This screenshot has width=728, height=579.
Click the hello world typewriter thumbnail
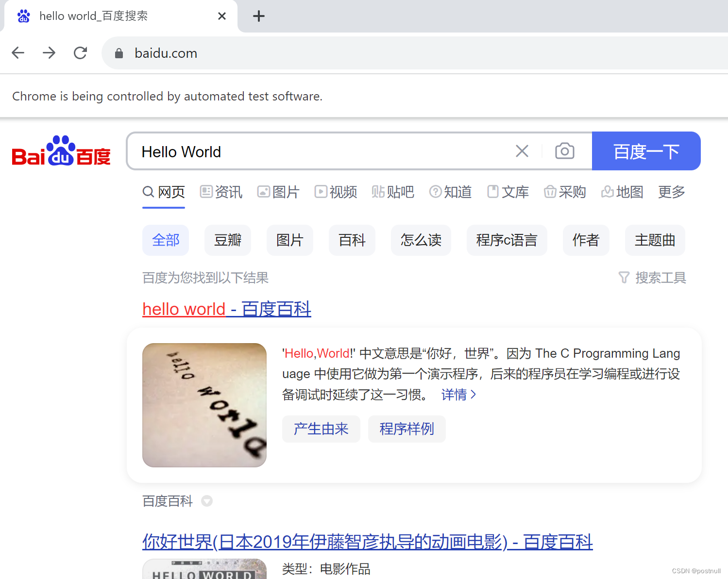click(x=204, y=405)
